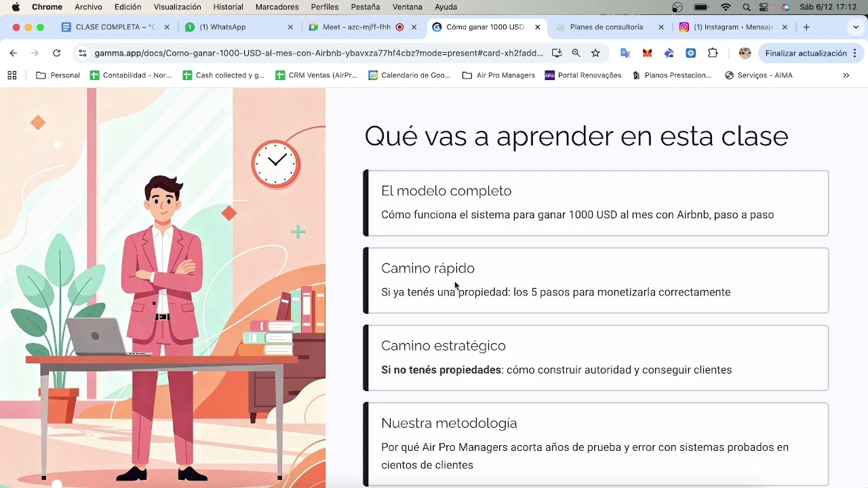
Task: Open the zoom magnifier in address bar
Action: (576, 53)
